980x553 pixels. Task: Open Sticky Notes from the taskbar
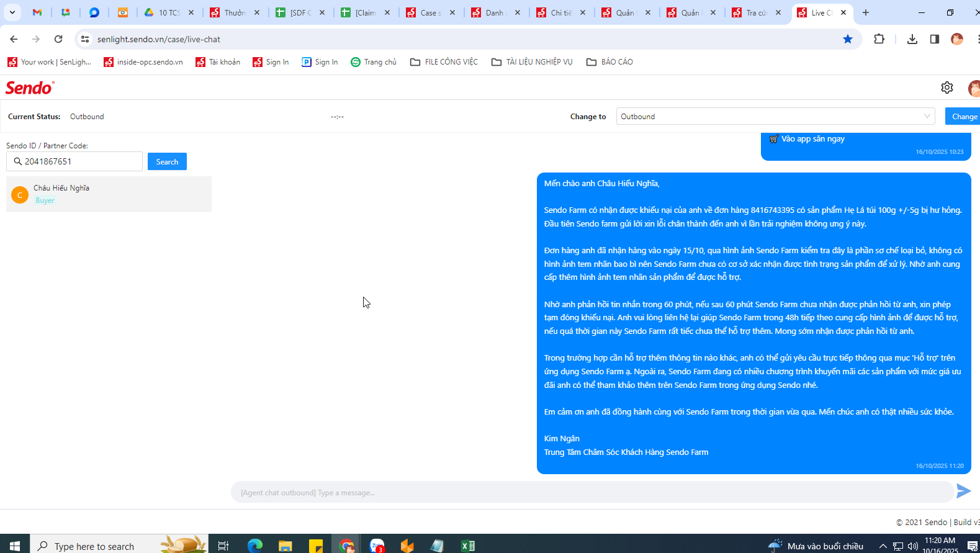point(316,546)
